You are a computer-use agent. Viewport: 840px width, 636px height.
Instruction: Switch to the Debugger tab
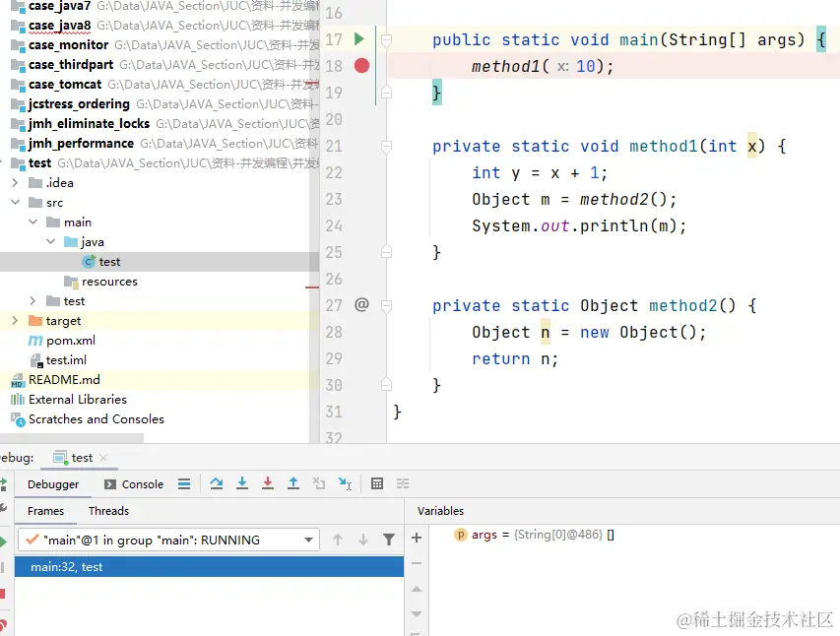(53, 484)
